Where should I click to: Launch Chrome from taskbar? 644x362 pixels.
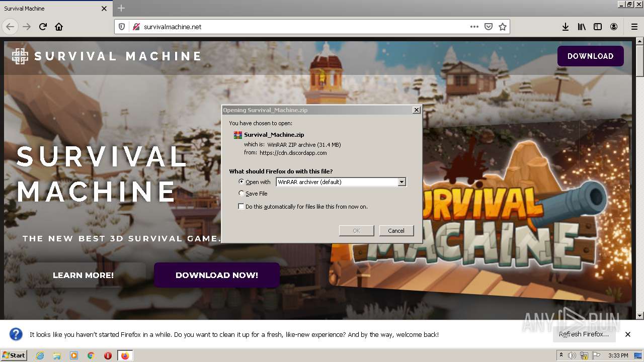point(91,355)
